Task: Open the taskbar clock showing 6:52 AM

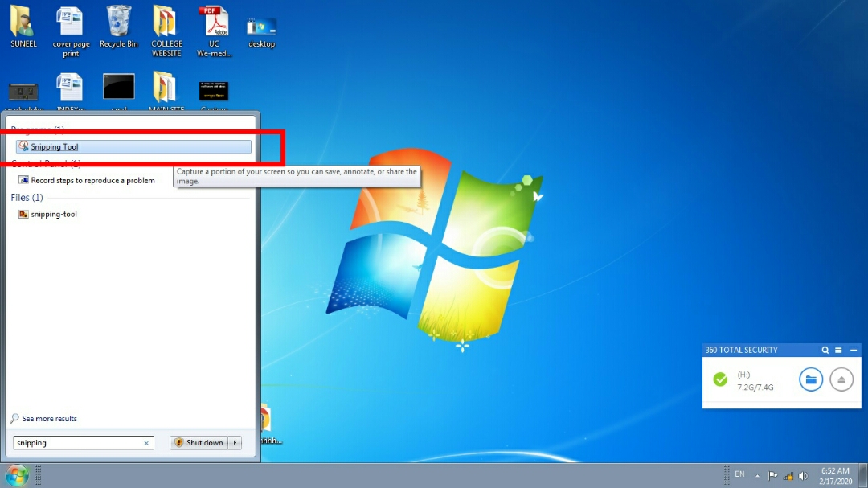Action: (x=835, y=476)
